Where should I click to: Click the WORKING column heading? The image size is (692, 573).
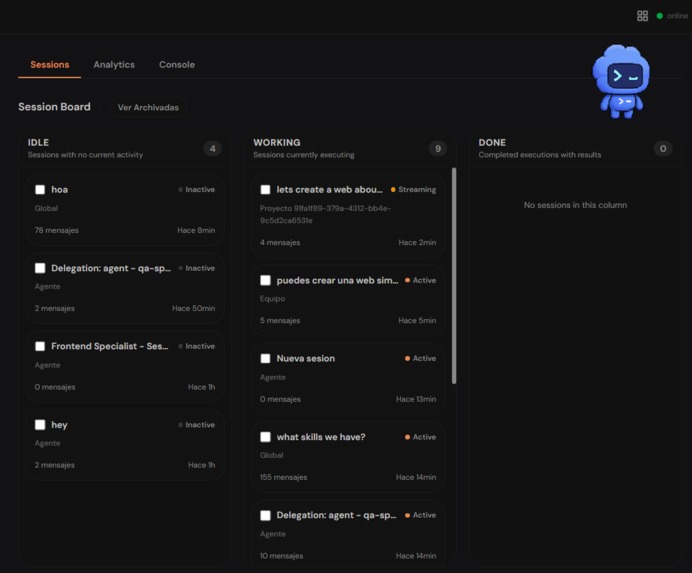tap(277, 143)
